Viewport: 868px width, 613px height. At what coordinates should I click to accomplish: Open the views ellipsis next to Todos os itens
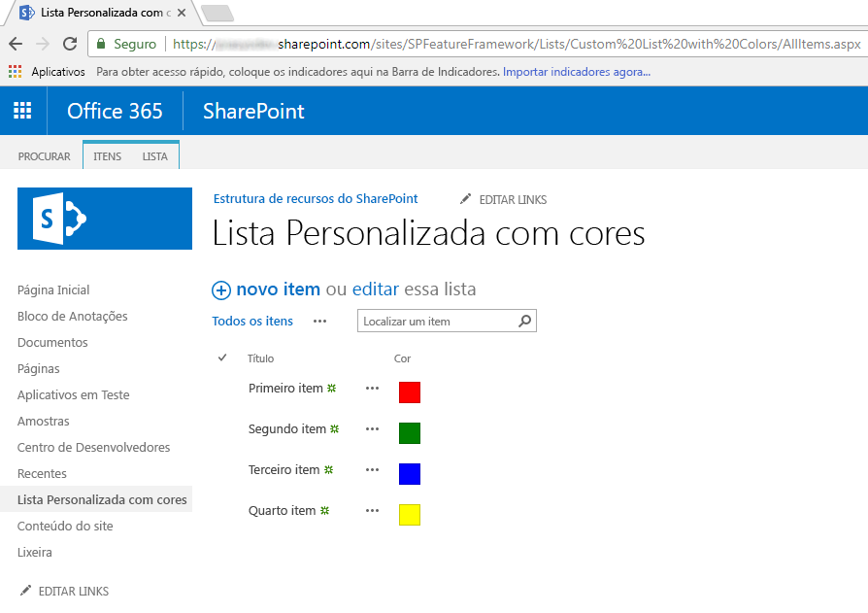coord(320,322)
